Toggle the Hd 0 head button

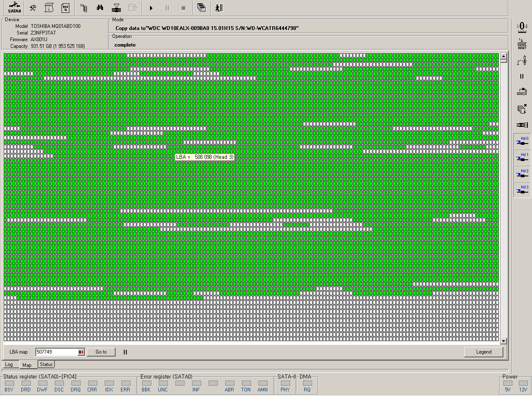click(x=522, y=141)
